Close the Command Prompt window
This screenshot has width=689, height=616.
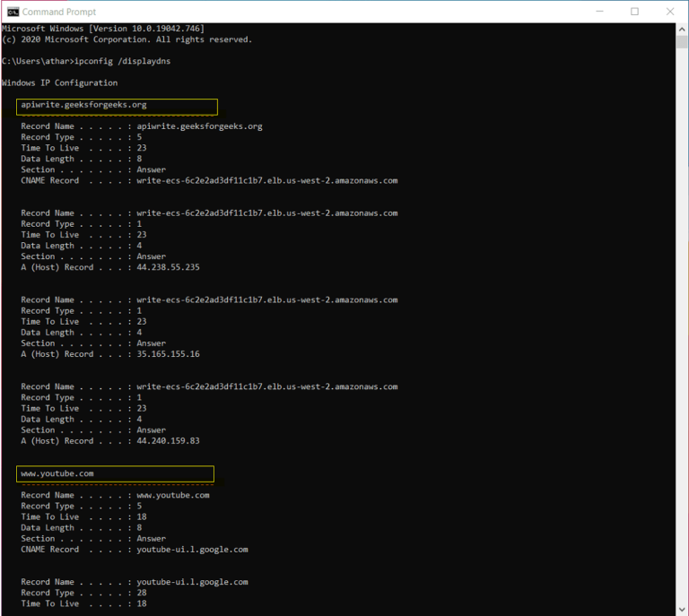coord(669,12)
